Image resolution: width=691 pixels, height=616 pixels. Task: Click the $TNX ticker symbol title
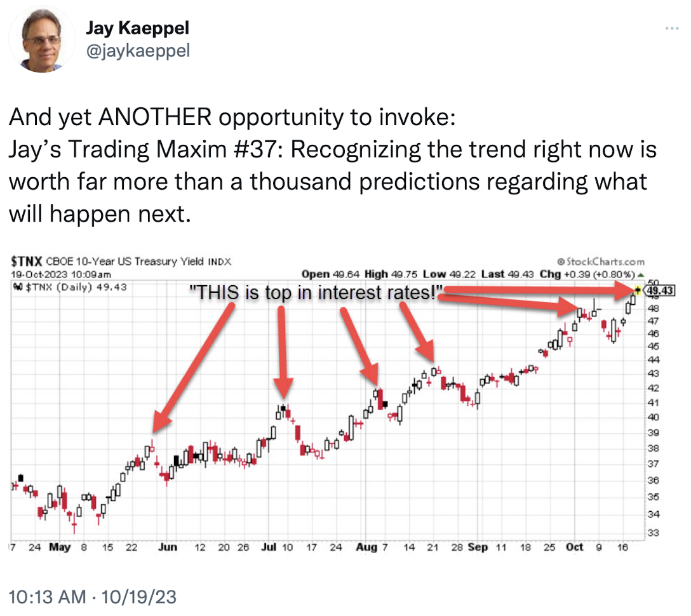27,261
